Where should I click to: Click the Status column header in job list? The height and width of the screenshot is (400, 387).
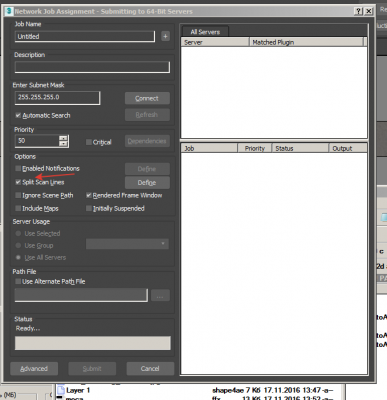300,148
